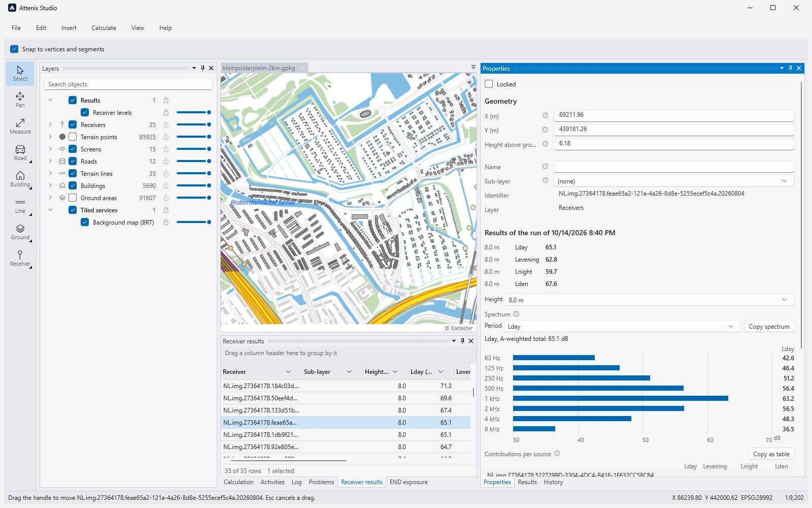Click the Name input field

pos(673,167)
